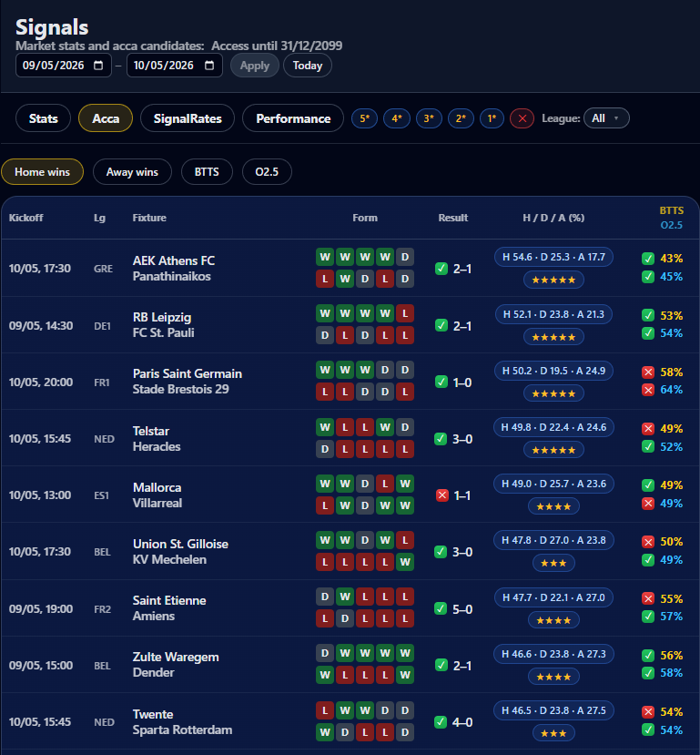Screen dimensions: 700x755
Task: Toggle the 4* star filter chip
Action: point(397,118)
